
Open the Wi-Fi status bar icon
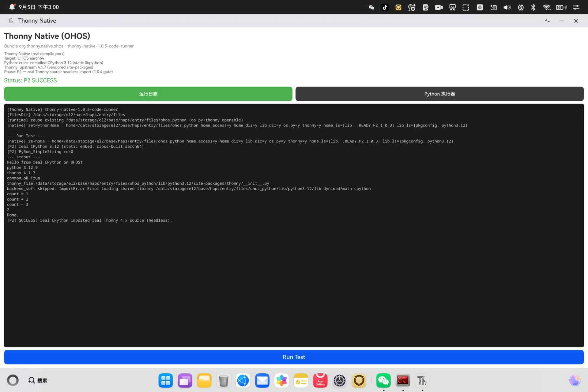coord(547,7)
